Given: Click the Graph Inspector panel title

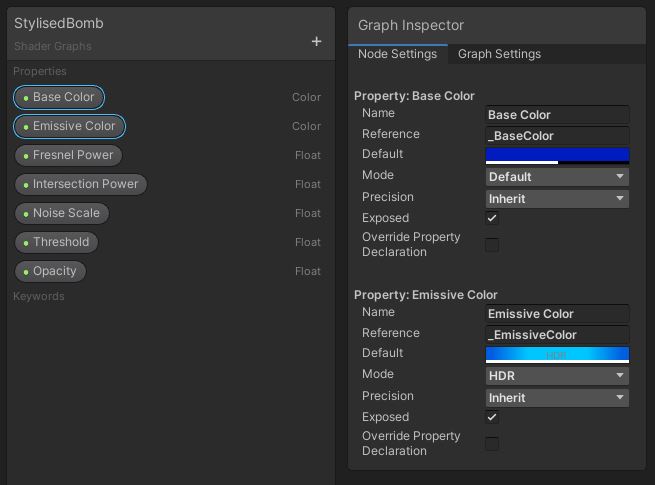Looking at the screenshot, I should (411, 25).
